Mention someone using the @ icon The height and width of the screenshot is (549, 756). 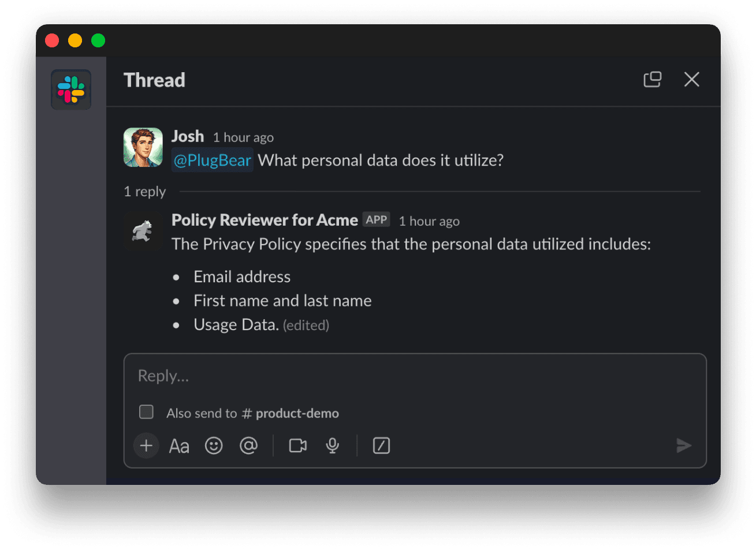[x=248, y=445]
